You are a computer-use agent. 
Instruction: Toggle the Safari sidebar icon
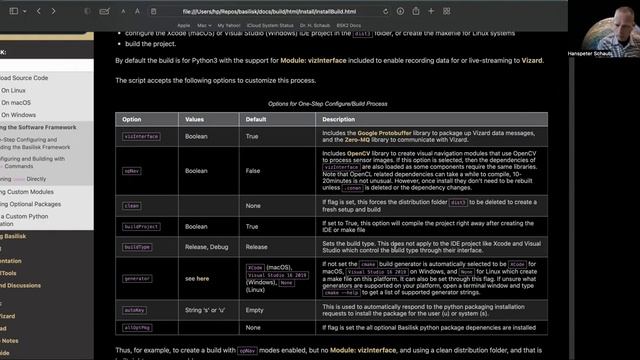pos(13,11)
